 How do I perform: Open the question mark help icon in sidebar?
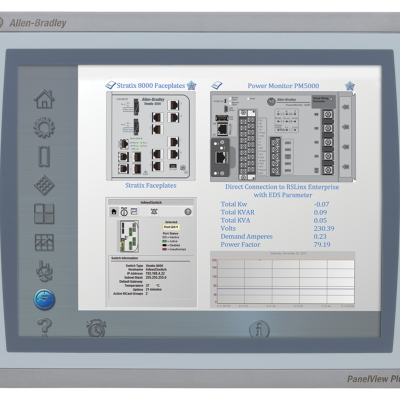click(x=44, y=327)
